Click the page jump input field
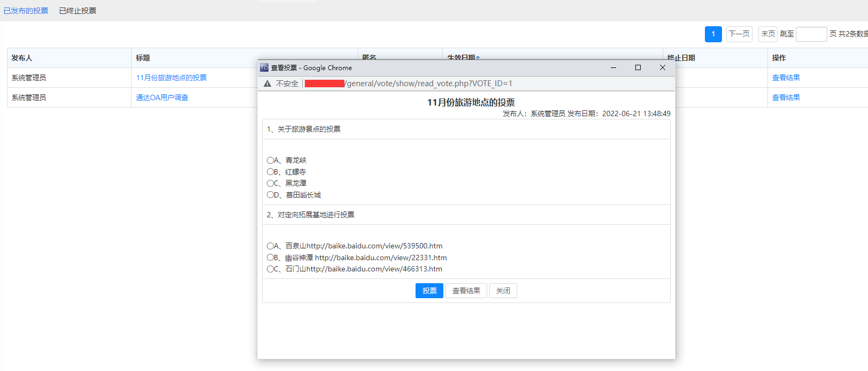This screenshot has height=371, width=868. tap(811, 34)
